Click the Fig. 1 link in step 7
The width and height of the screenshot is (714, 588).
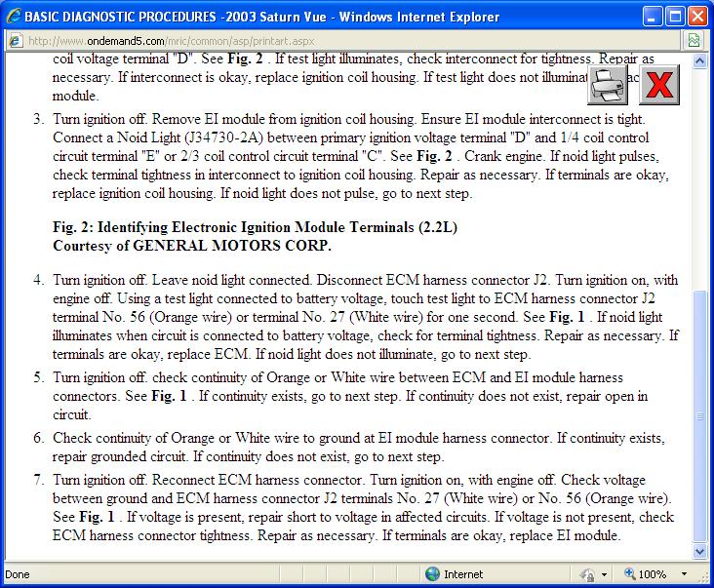[x=97, y=518]
